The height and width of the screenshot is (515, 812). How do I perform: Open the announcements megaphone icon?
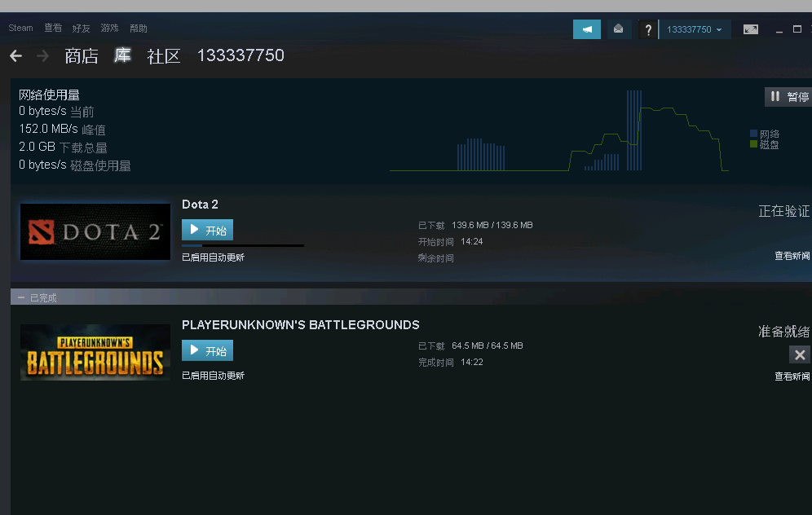[587, 29]
